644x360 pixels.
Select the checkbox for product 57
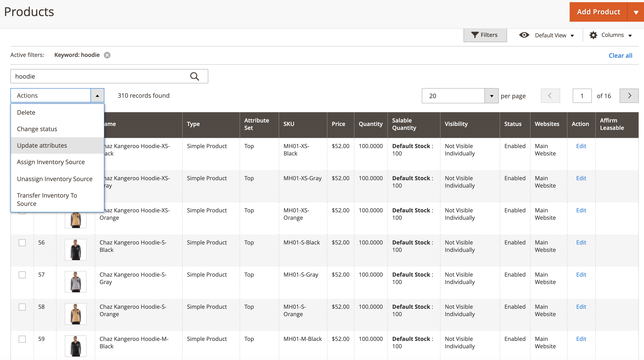(x=22, y=275)
